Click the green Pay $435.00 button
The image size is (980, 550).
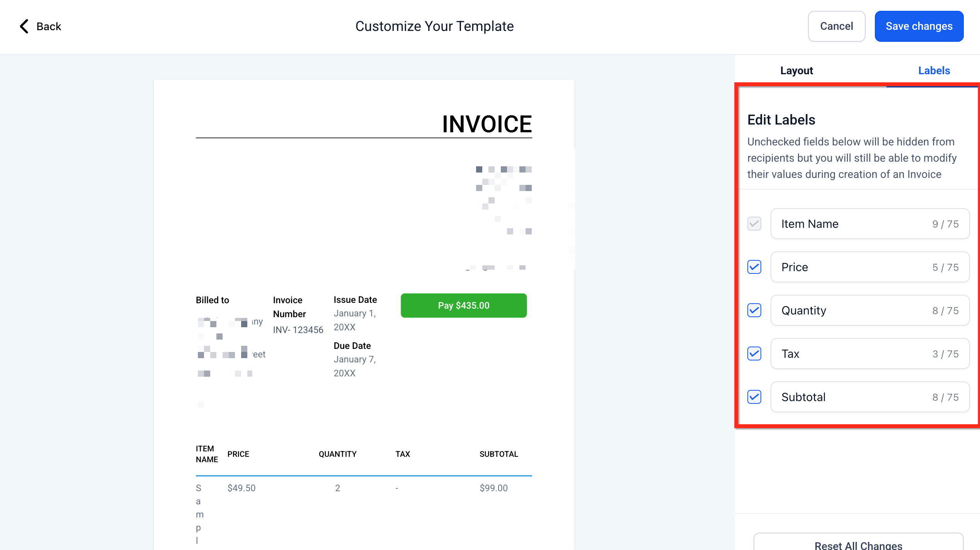[463, 306]
